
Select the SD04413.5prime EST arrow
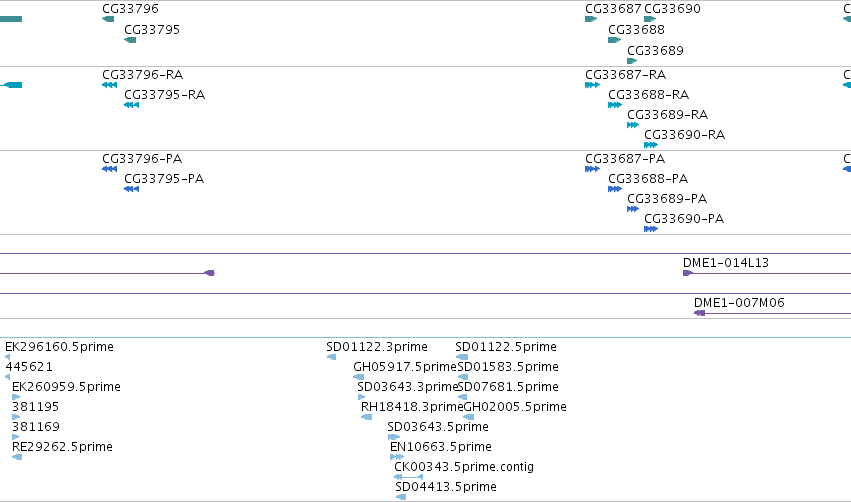point(401,497)
